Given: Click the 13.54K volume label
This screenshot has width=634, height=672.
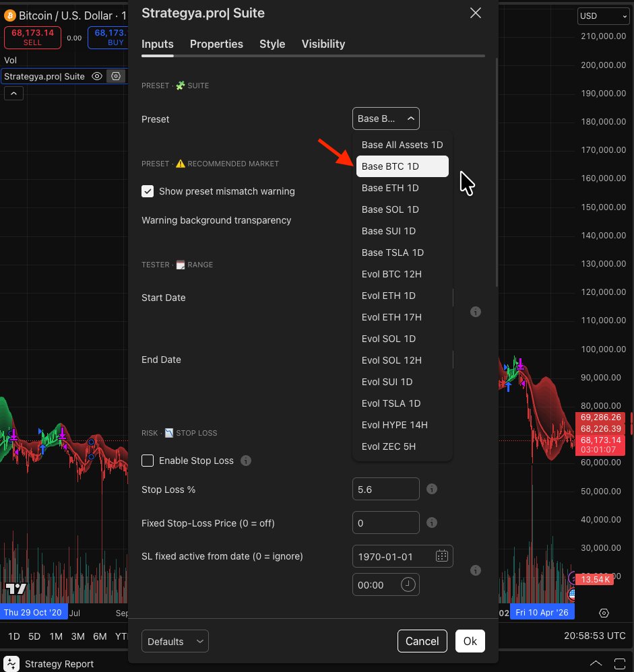Looking at the screenshot, I should click(594, 580).
